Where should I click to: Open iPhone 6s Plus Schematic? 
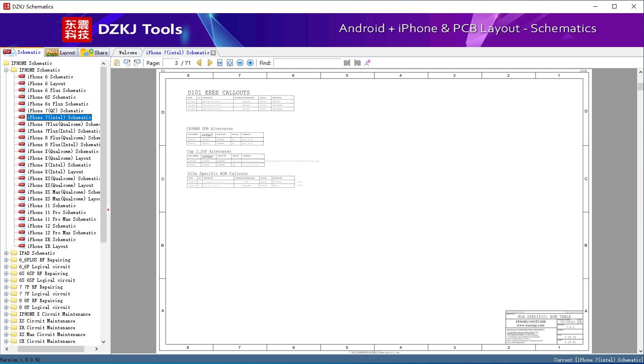[x=58, y=104]
